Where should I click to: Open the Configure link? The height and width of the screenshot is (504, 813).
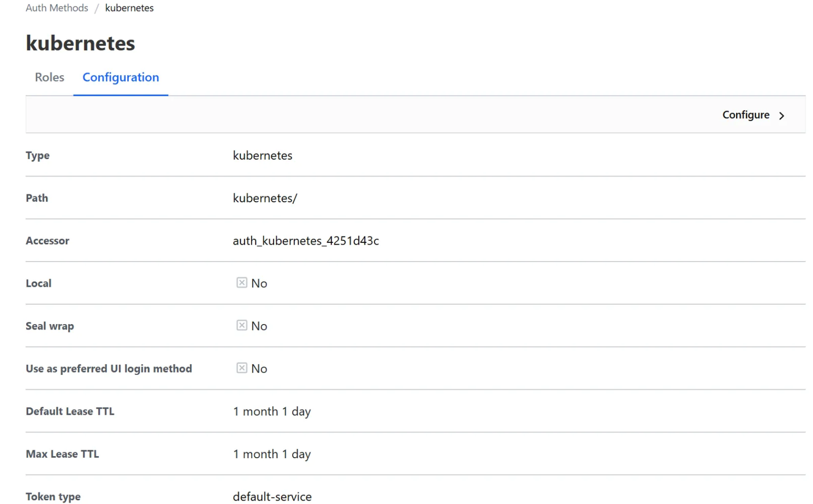coord(745,115)
